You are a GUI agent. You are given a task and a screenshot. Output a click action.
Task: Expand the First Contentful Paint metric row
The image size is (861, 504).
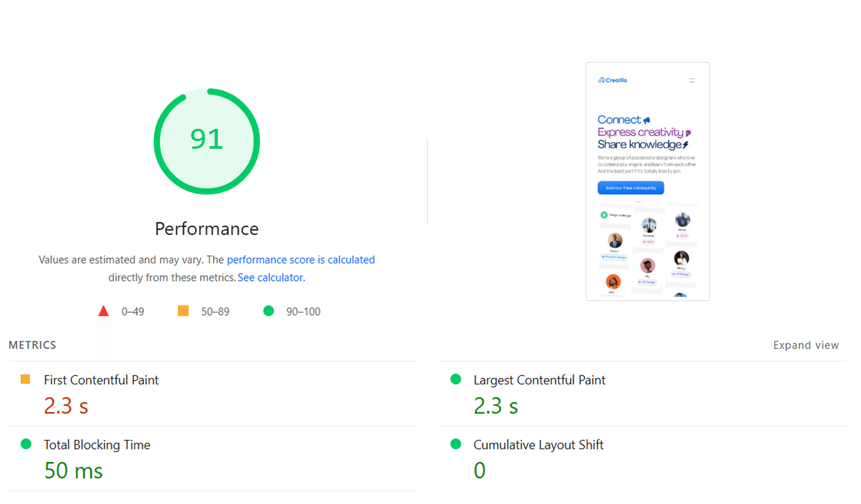tap(101, 380)
